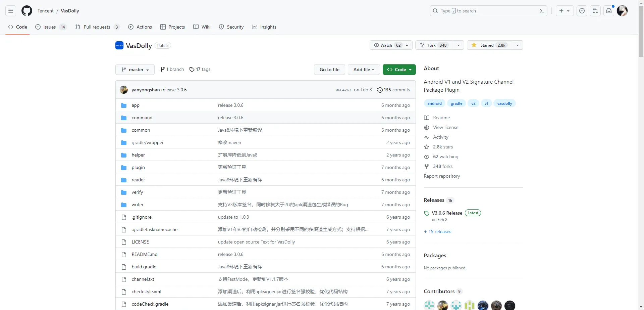The height and width of the screenshot is (310, 644).
Task: Click the forks icon in About
Action: 427,167
